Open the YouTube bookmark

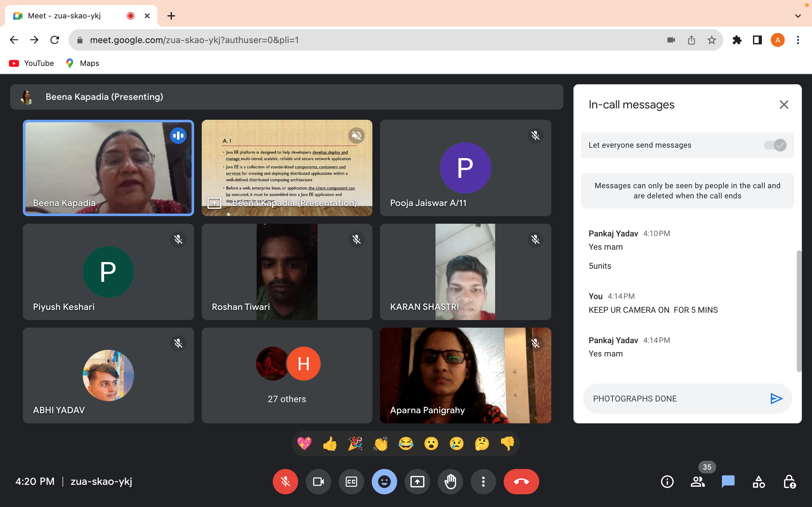pyautogui.click(x=31, y=63)
